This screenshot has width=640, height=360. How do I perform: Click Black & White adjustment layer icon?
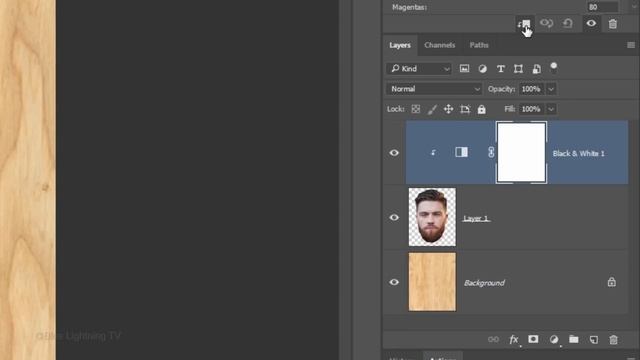[462, 152]
